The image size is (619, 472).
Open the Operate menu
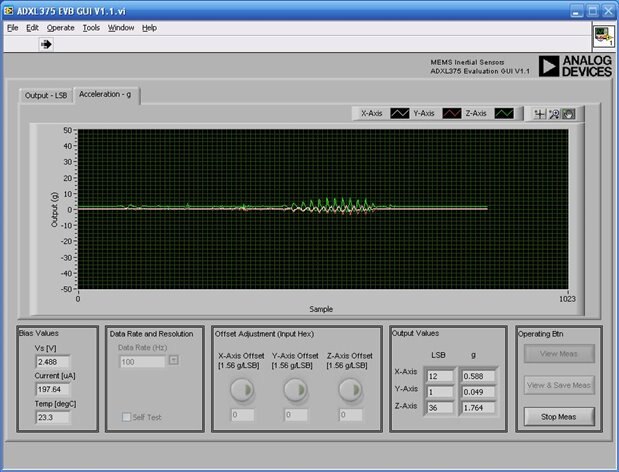60,28
